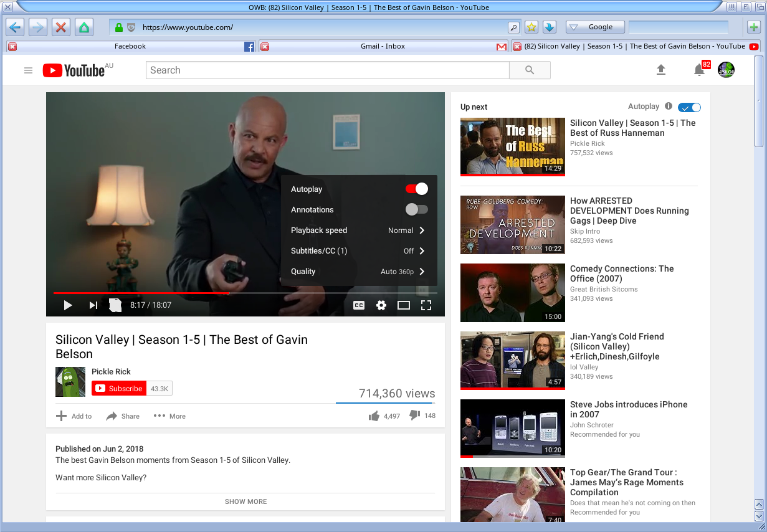Click the address bar magnifier icon
The width and height of the screenshot is (767, 532).
[513, 27]
